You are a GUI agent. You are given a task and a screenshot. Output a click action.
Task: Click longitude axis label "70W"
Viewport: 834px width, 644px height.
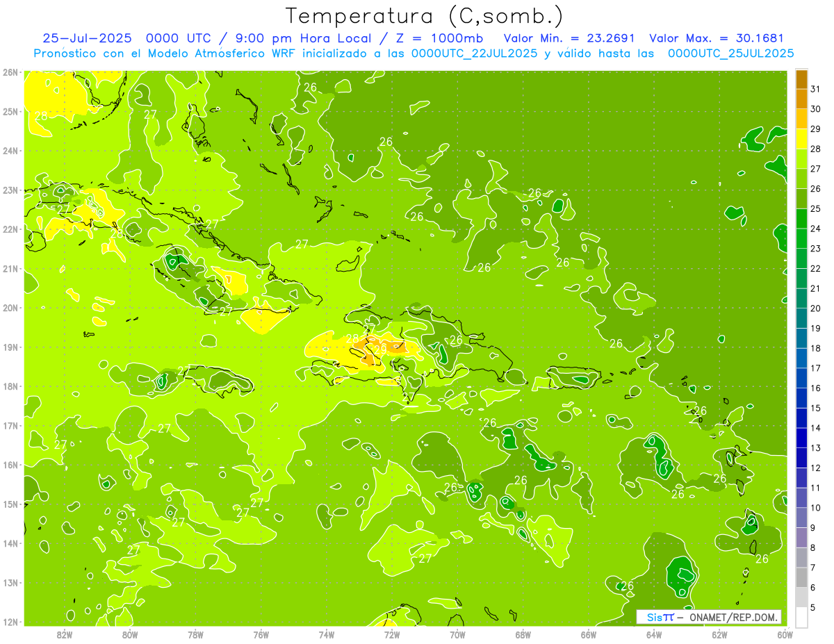[x=457, y=634]
